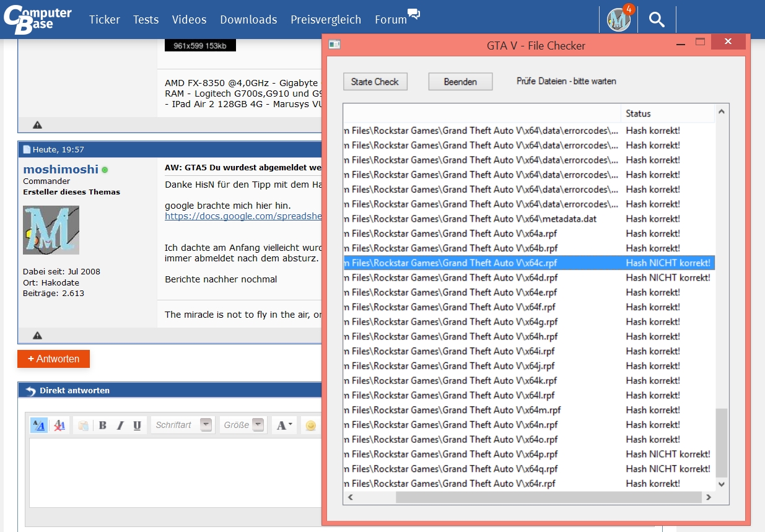Maximize the GTA V File Checker window

pyautogui.click(x=701, y=43)
